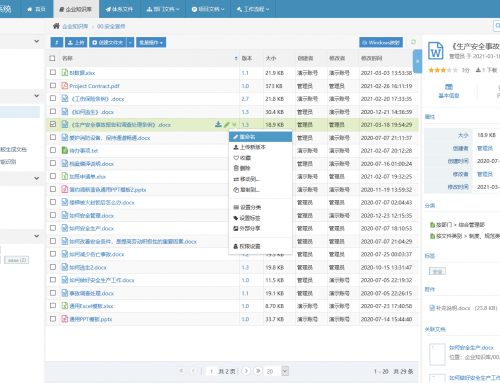
Task: Collapse the first left sidebar section chevron
Action: (37, 41)
